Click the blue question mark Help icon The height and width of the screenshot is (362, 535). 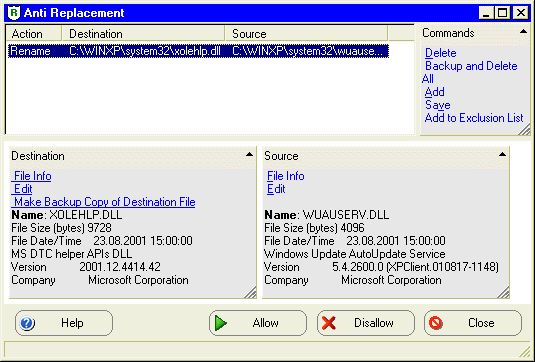click(27, 323)
